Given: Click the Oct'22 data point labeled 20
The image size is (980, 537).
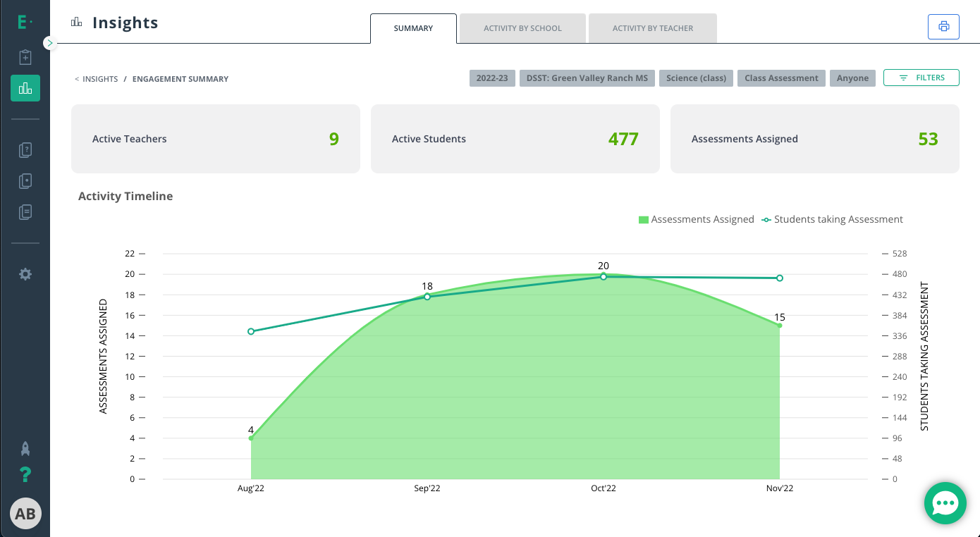Looking at the screenshot, I should click(x=604, y=276).
